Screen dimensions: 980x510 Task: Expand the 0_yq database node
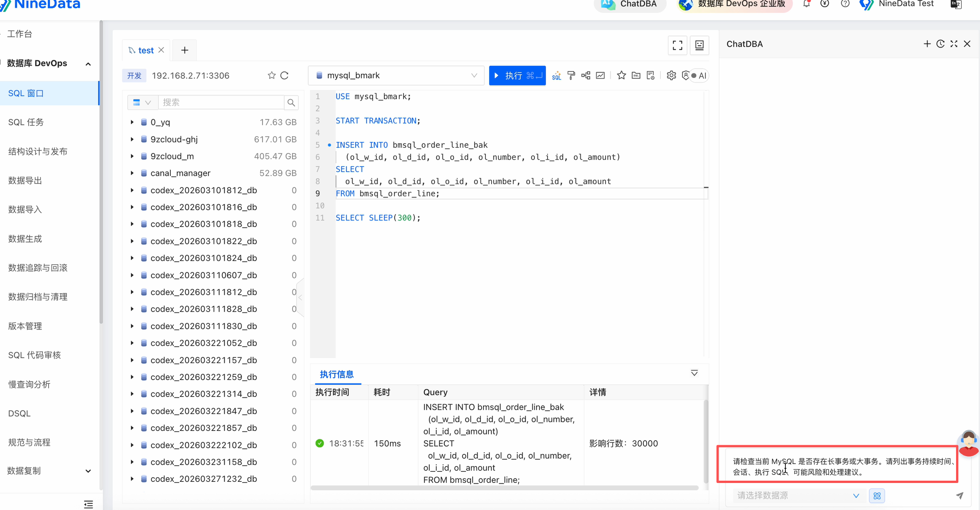tap(132, 122)
